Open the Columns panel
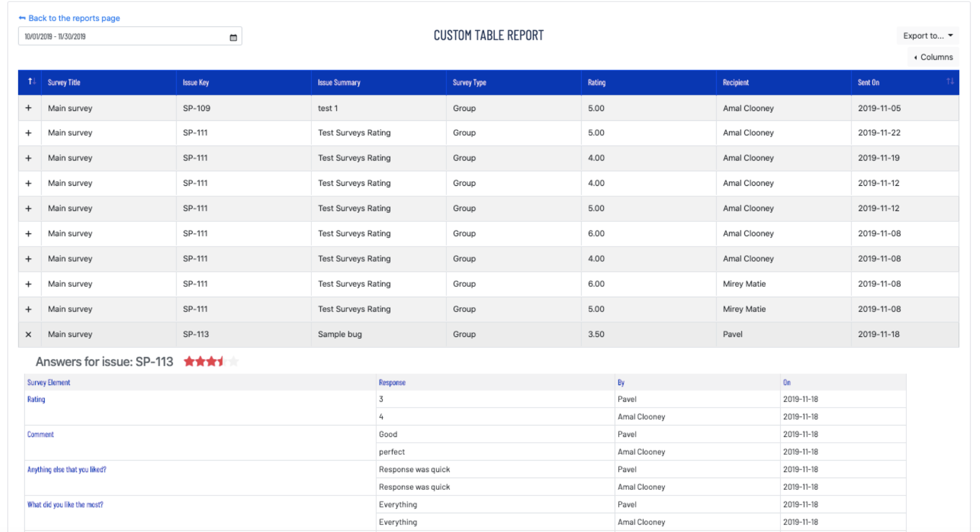 click(933, 57)
